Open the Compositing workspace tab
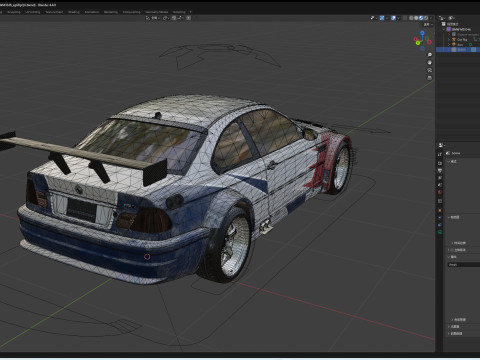This screenshot has width=480, height=360. pos(132,12)
